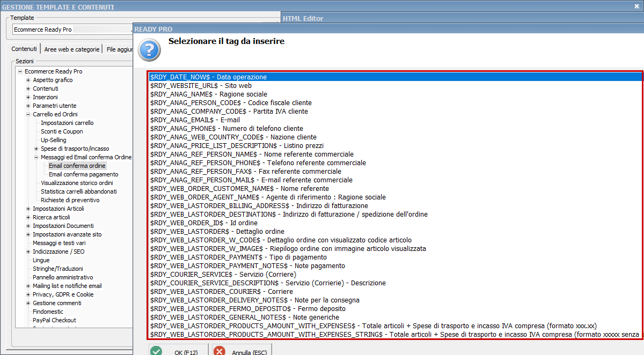Select Statistica carrelli abbandonati item
Image resolution: width=644 pixels, height=355 pixels.
click(79, 191)
